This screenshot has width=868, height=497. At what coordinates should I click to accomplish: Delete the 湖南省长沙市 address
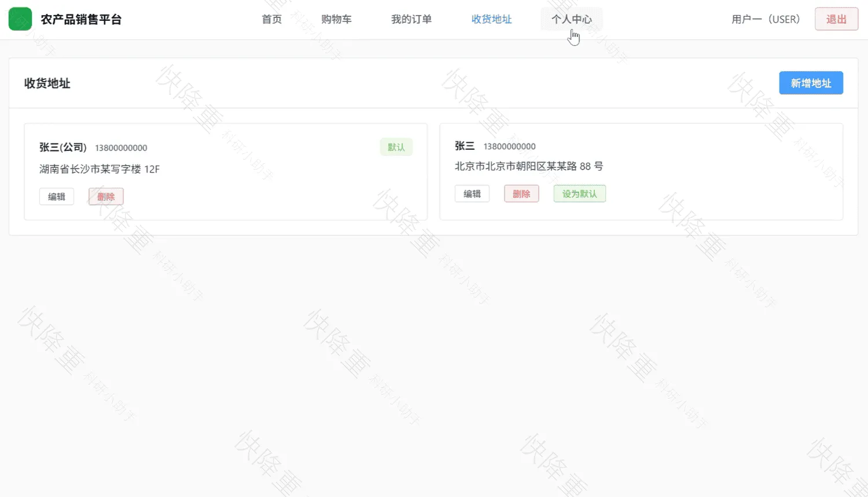[106, 197]
